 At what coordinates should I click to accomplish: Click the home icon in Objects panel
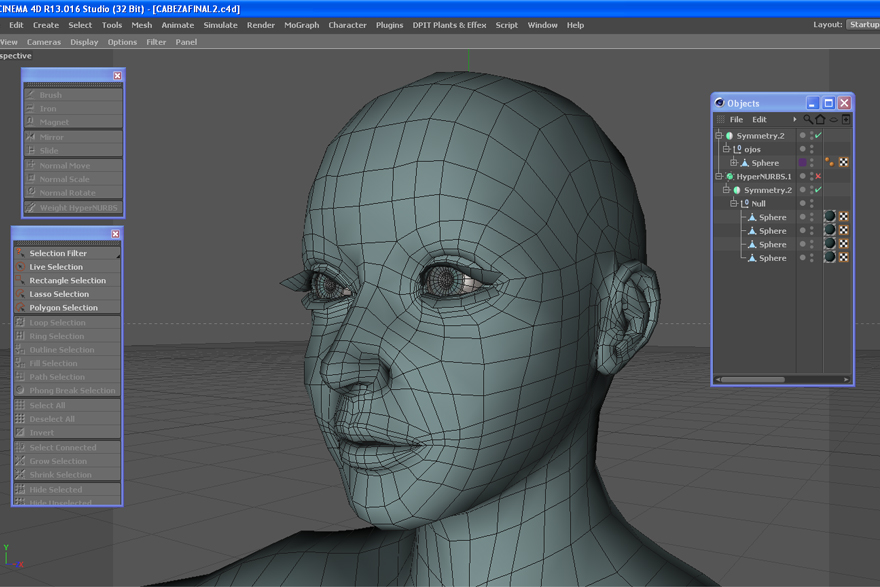[820, 120]
